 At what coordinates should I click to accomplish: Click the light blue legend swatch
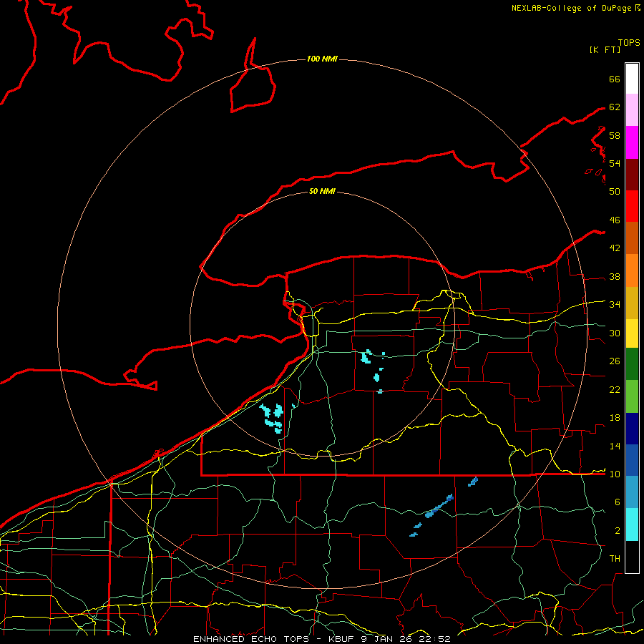click(632, 492)
